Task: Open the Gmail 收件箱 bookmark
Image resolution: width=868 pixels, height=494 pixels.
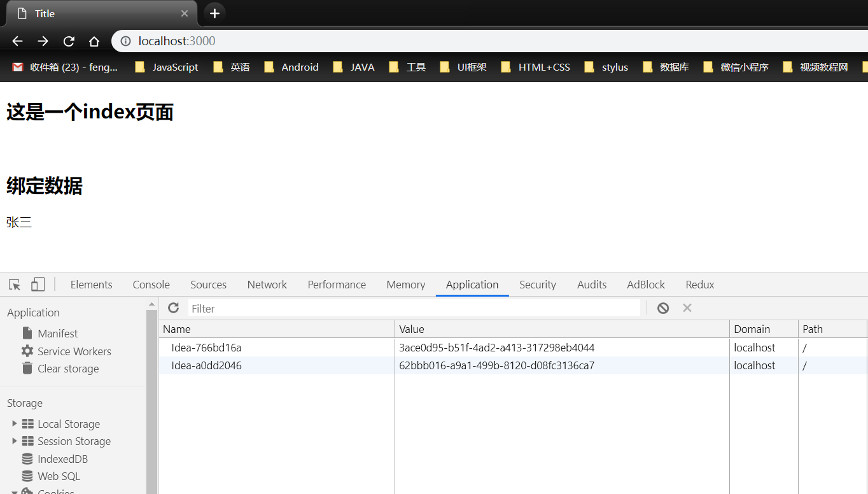Action: (65, 67)
